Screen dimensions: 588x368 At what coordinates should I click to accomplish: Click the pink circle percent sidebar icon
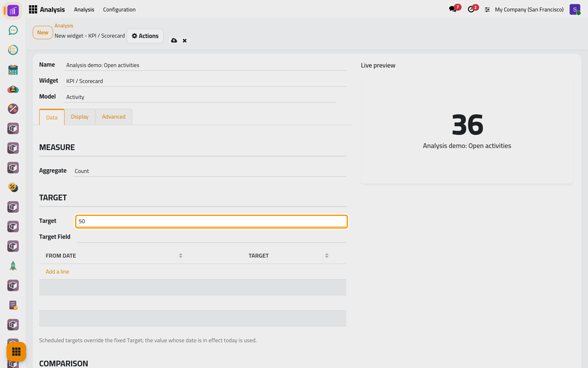(13, 109)
